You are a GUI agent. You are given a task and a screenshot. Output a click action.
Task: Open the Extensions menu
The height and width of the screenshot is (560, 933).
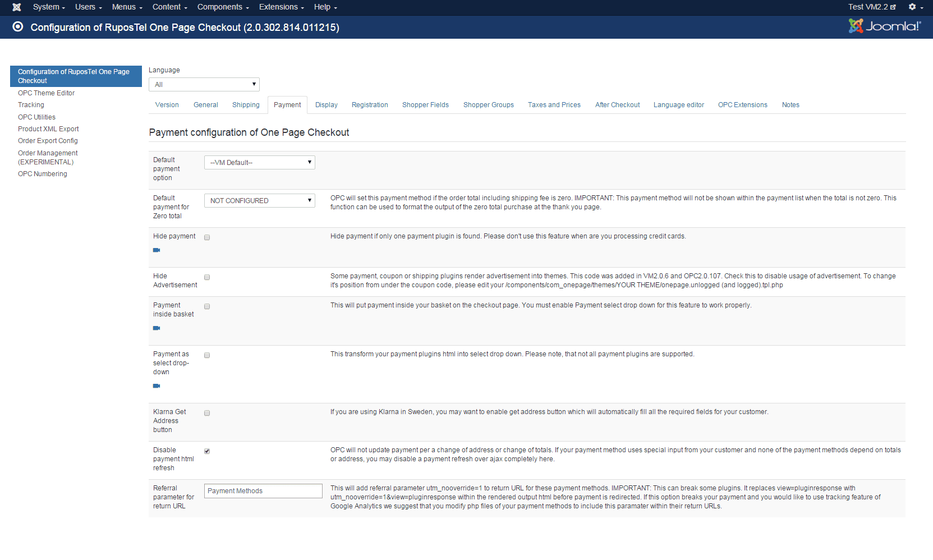pos(281,7)
